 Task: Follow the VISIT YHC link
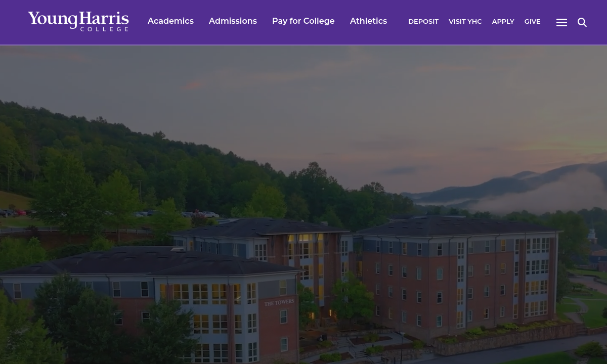click(x=465, y=21)
